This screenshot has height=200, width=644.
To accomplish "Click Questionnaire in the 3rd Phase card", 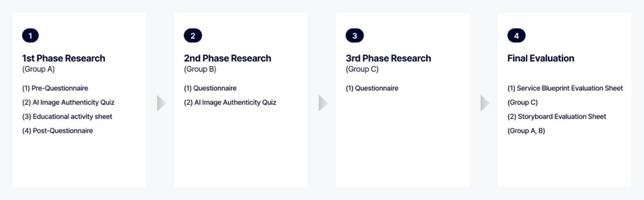I will [372, 88].
